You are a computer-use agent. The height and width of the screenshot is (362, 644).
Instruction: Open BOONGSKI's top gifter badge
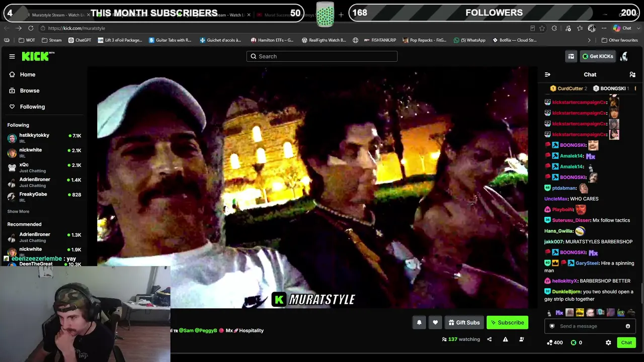611,88
